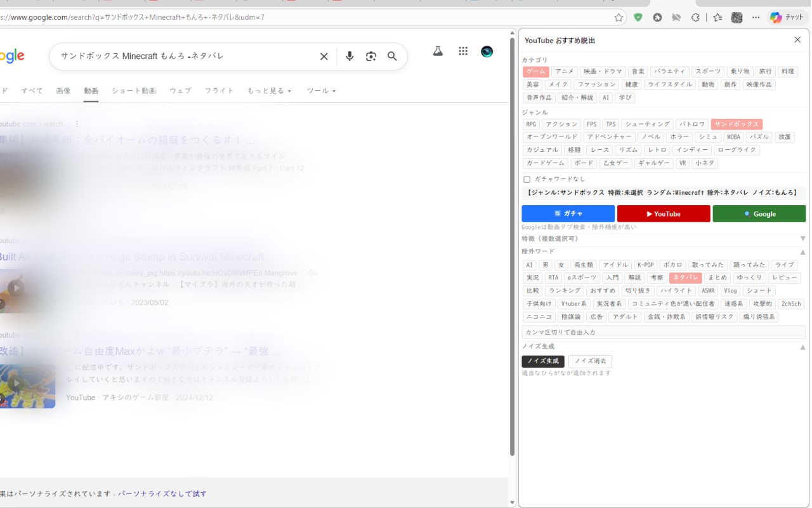Enable the 実況 exclusion tag
Viewport: 812px width, 508px height.
533,278
